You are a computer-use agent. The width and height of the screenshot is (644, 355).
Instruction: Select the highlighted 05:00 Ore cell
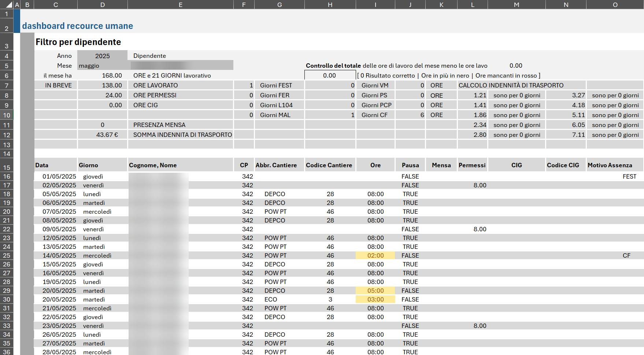(x=375, y=291)
